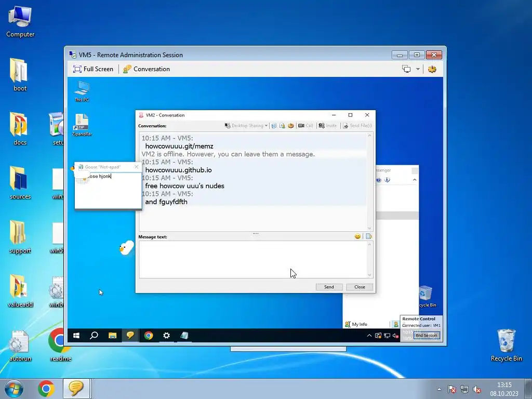Click the Call camera button
This screenshot has height=399, width=532.
coord(305,126)
